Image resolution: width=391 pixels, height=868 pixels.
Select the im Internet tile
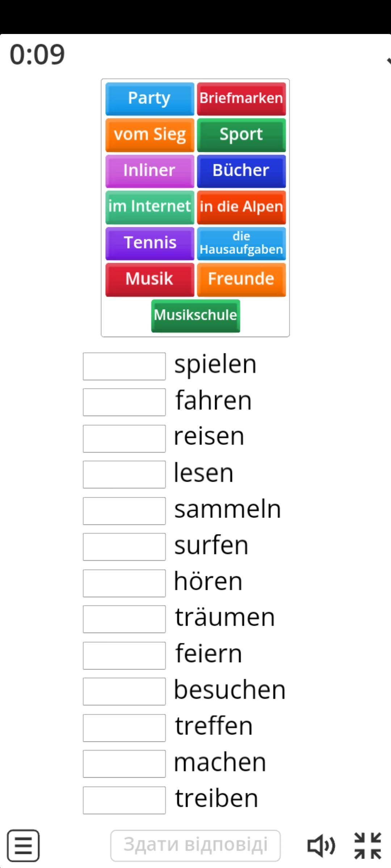[x=150, y=207]
